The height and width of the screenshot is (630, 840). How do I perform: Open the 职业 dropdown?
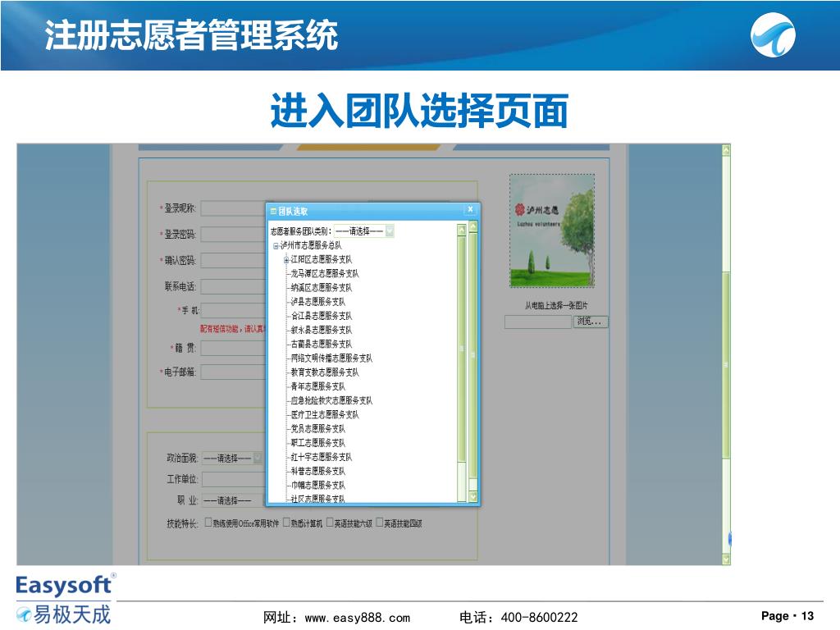coord(232,501)
